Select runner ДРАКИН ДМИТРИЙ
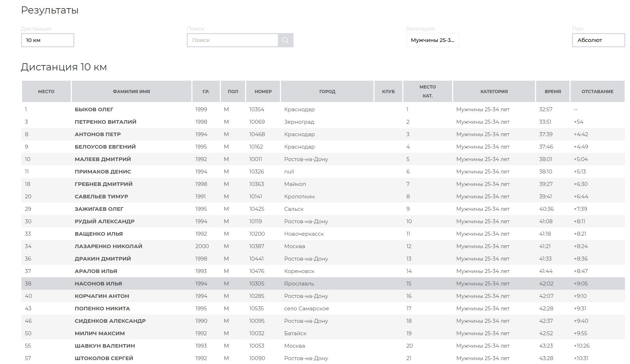 pyautogui.click(x=103, y=259)
